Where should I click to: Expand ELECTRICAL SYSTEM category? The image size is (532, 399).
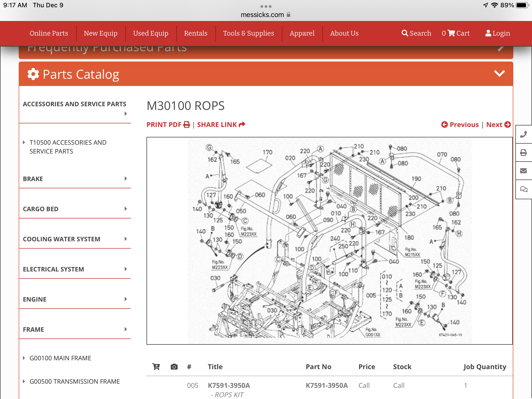[75, 269]
